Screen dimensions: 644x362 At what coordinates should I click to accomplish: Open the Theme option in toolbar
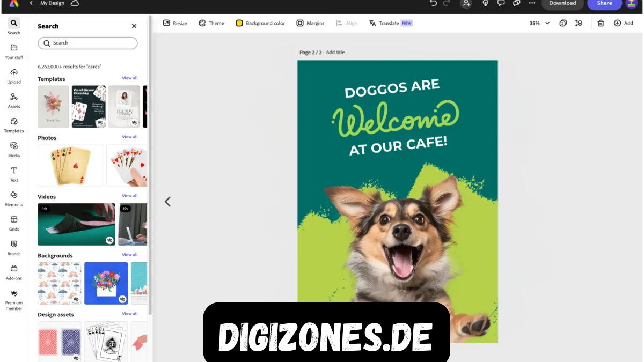click(211, 23)
